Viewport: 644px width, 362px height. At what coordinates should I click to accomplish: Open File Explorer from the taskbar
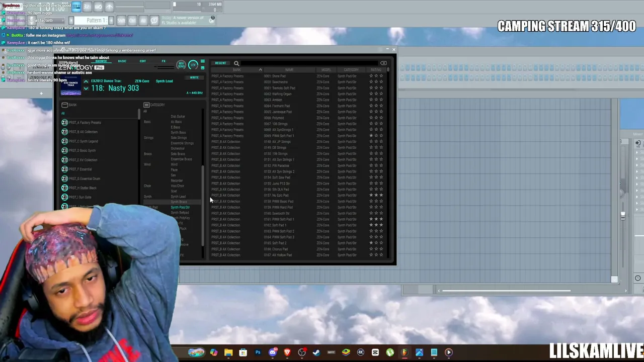(x=228, y=352)
